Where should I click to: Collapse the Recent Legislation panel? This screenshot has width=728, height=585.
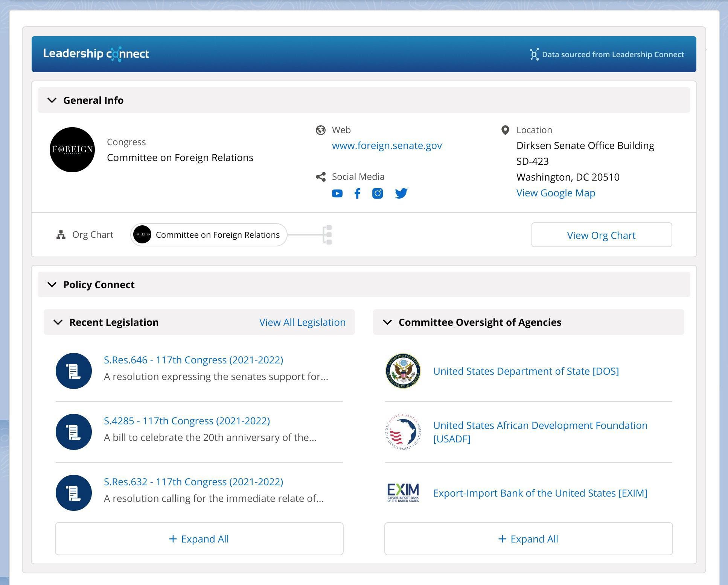point(58,322)
